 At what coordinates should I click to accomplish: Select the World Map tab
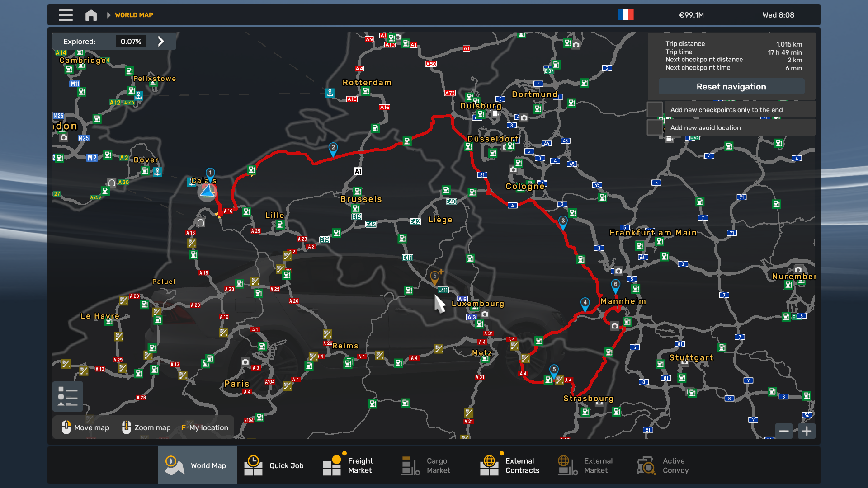pos(197,465)
